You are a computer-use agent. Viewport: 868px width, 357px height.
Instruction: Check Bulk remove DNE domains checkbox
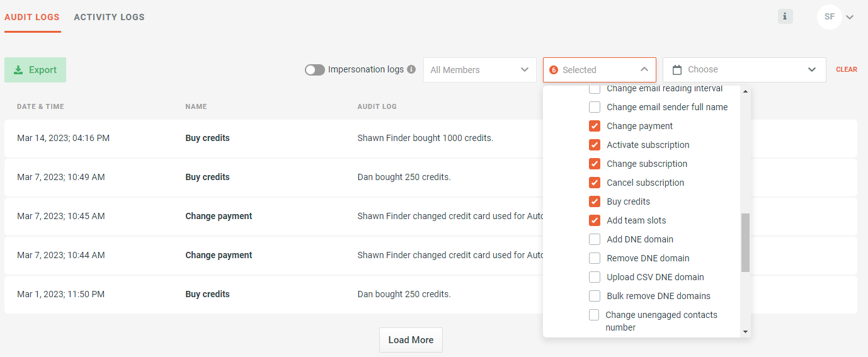click(x=595, y=296)
